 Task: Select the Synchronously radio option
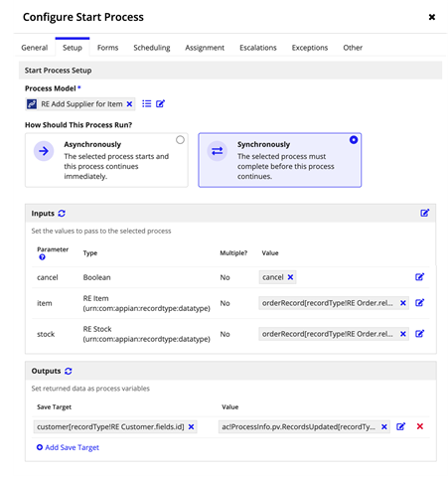(x=354, y=140)
